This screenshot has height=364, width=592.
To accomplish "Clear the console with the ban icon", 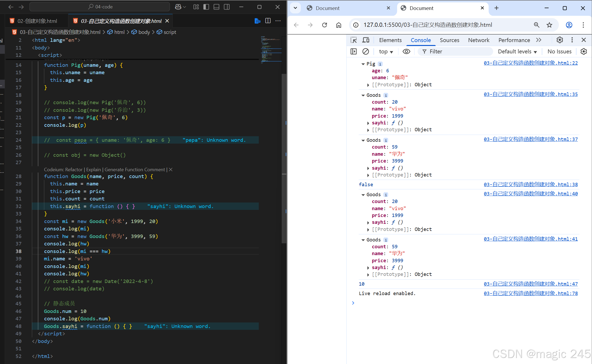I will 366,52.
